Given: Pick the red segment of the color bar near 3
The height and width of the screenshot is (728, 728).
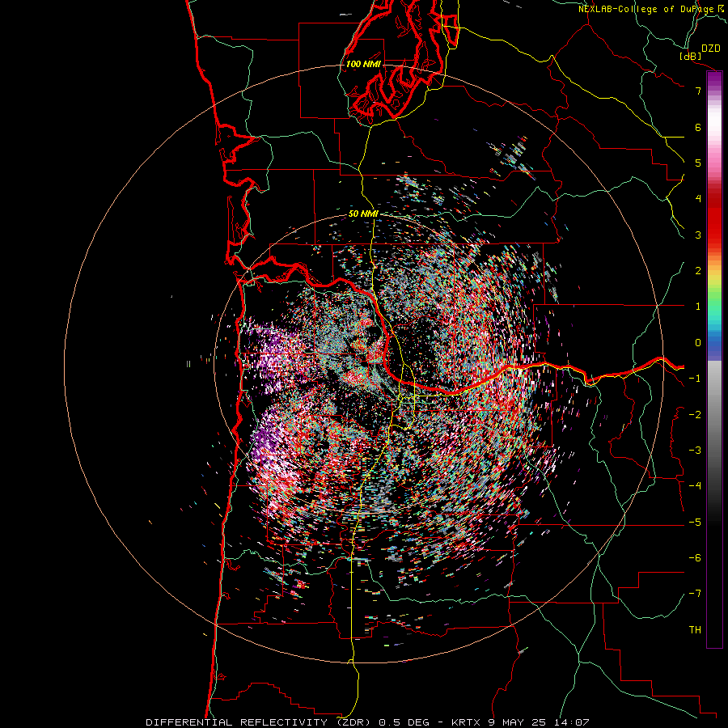Looking at the screenshot, I should click(x=714, y=227).
